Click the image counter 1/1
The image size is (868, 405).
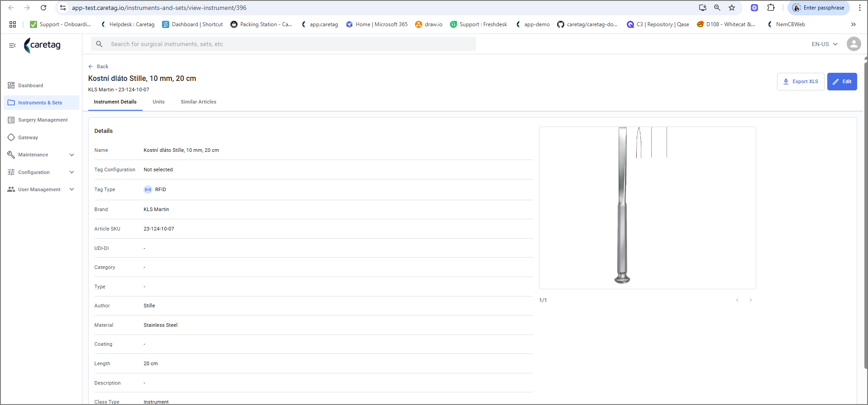(543, 300)
